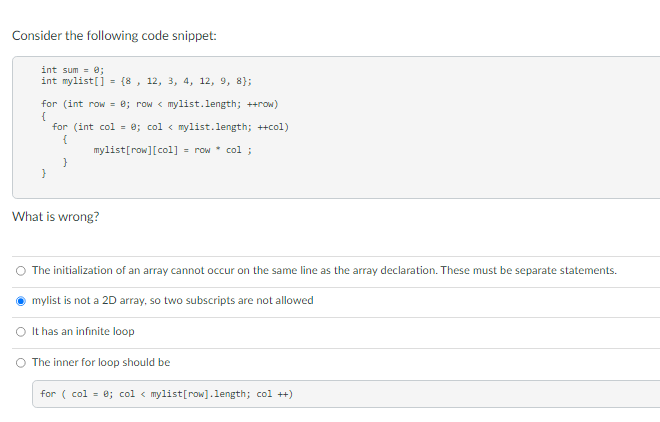Screen dimensions: 660x422
Task: Choose the radio button for array initialization answer
Action: [21, 271]
